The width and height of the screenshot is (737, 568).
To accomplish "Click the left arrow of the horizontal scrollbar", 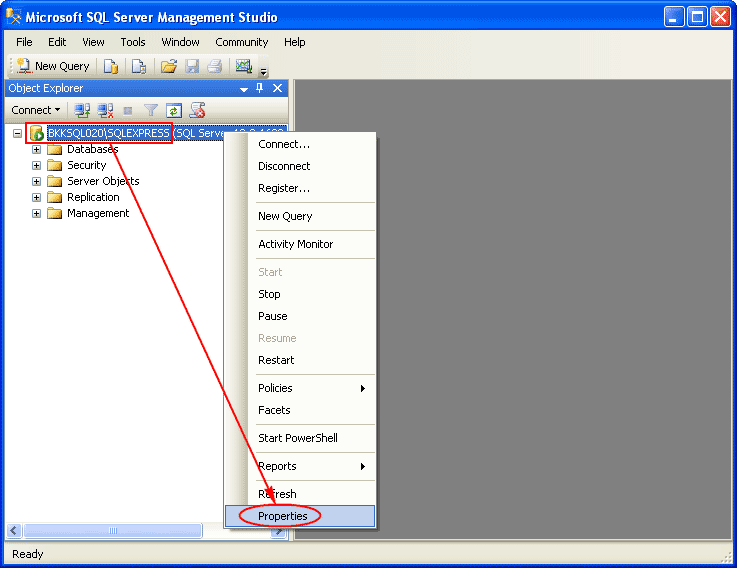I will click(x=14, y=531).
